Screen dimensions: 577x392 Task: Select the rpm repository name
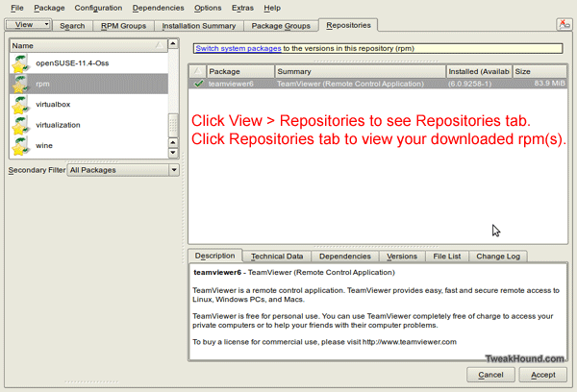click(42, 84)
